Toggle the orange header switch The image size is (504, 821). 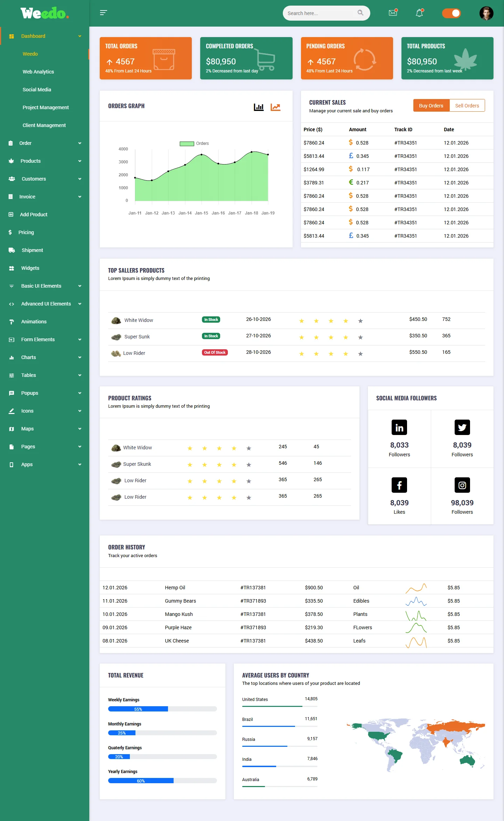point(451,13)
